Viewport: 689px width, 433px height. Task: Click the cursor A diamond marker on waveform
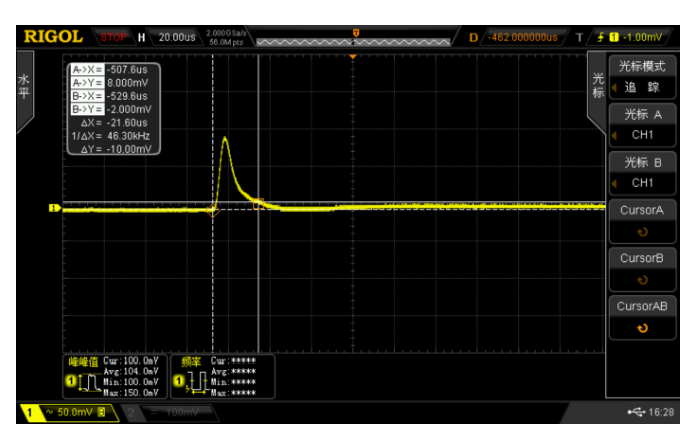pos(213,211)
